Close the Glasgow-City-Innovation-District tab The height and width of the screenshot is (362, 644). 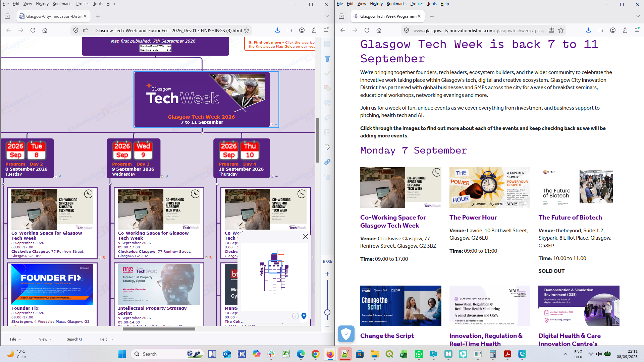coord(85,16)
